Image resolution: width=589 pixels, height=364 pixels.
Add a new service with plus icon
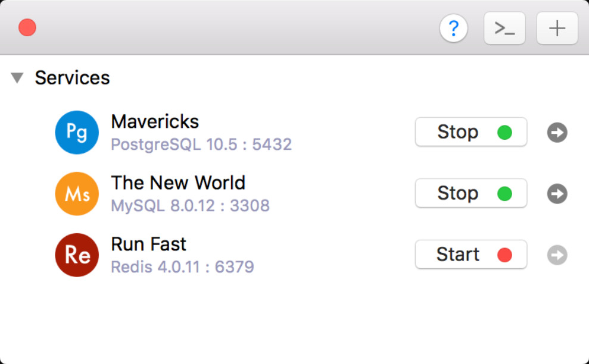[557, 28]
